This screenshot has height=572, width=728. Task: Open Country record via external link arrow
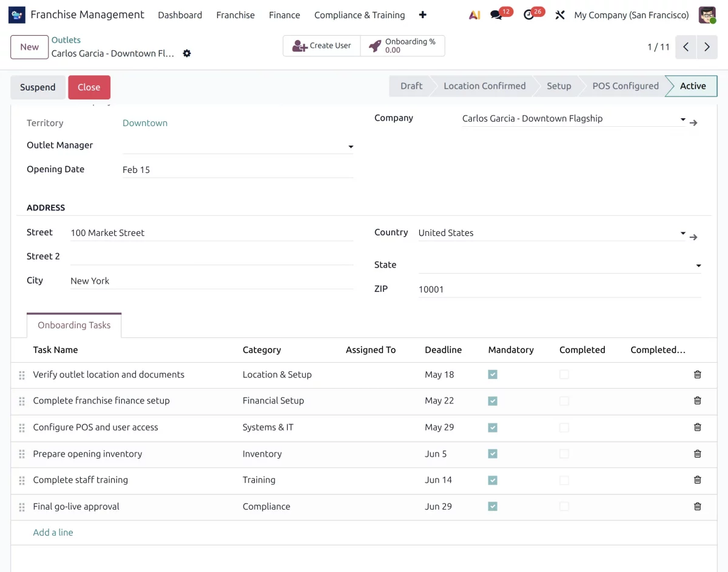pos(693,237)
